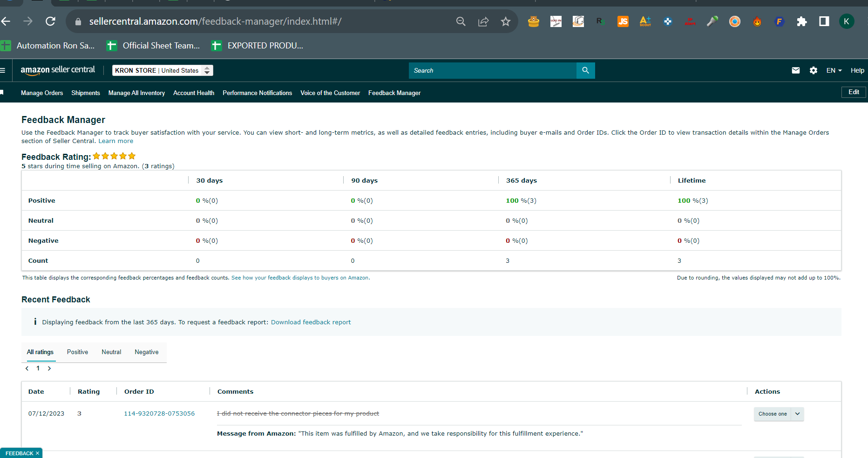Image resolution: width=868 pixels, height=458 pixels.
Task: Follow the Learn more link
Action: (116, 141)
